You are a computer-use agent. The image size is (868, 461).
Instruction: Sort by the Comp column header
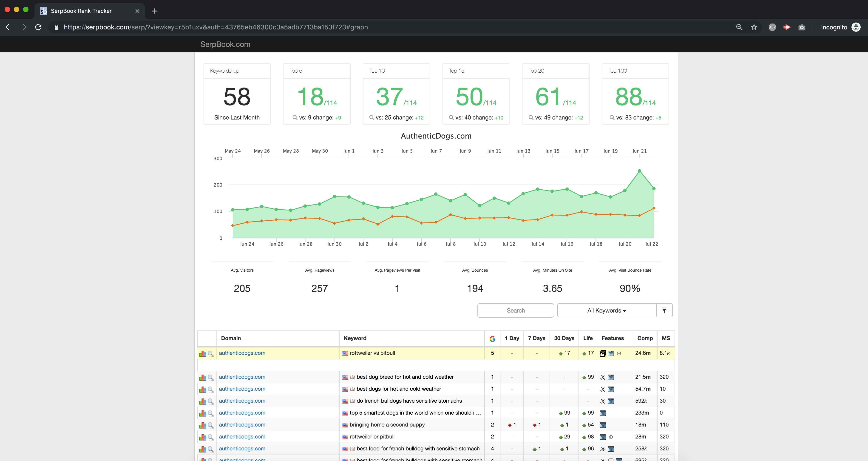(x=645, y=338)
